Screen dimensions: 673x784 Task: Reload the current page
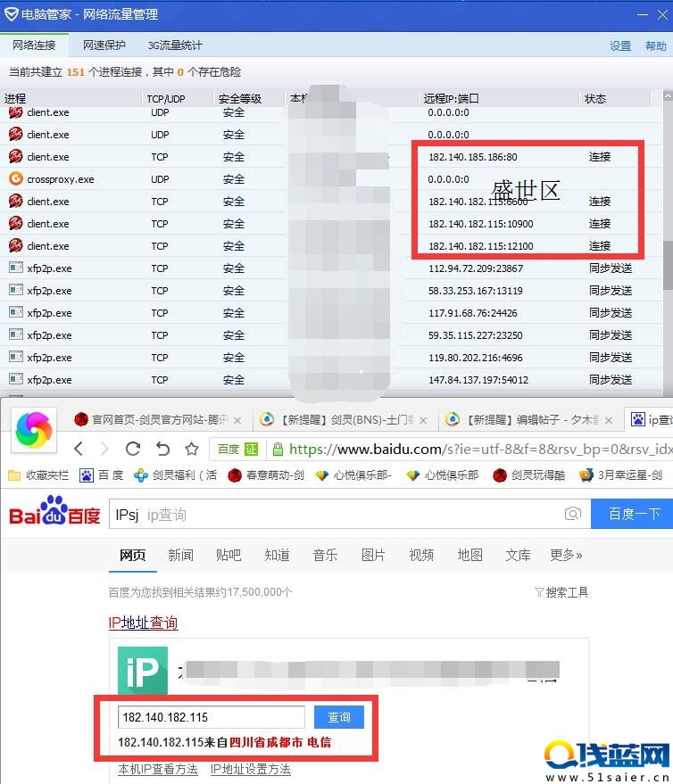pyautogui.click(x=133, y=449)
